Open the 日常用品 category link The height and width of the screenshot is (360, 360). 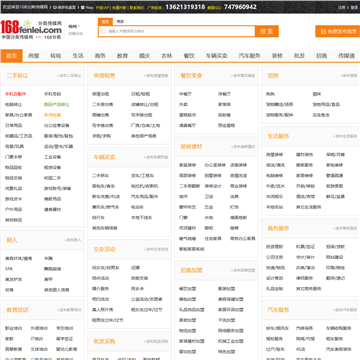point(13,125)
